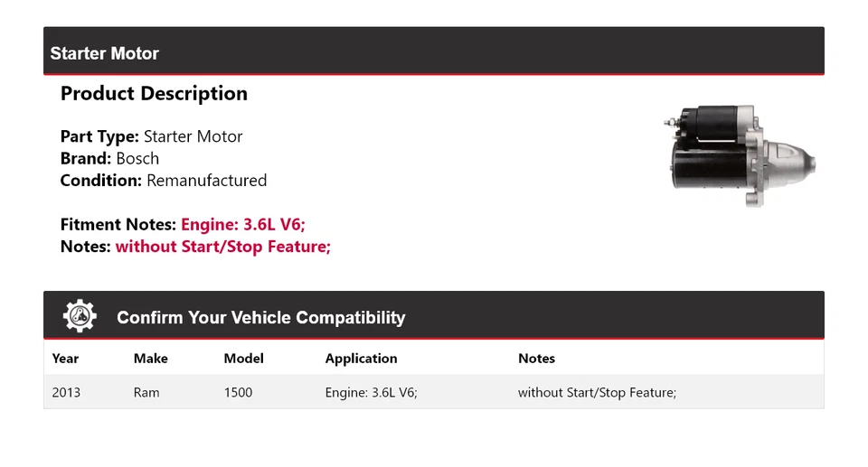Click the Starter Motor header title
The height and width of the screenshot is (467, 868).
[105, 53]
